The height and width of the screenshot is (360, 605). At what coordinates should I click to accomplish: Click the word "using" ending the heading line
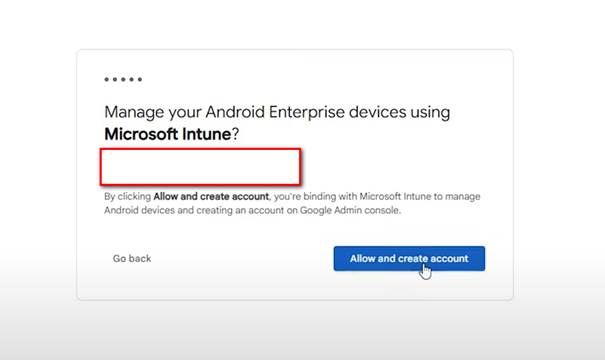click(x=430, y=113)
